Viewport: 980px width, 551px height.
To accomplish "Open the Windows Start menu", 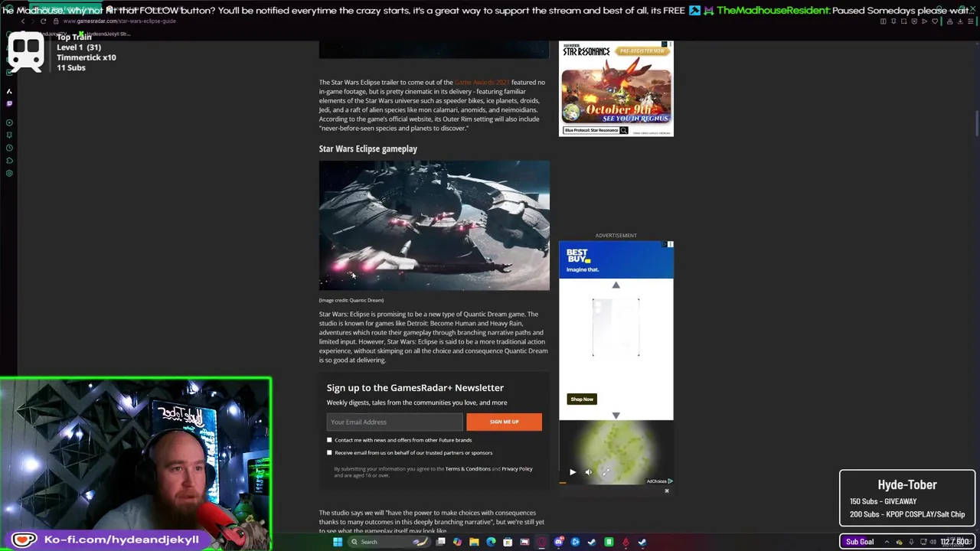I will pos(338,542).
